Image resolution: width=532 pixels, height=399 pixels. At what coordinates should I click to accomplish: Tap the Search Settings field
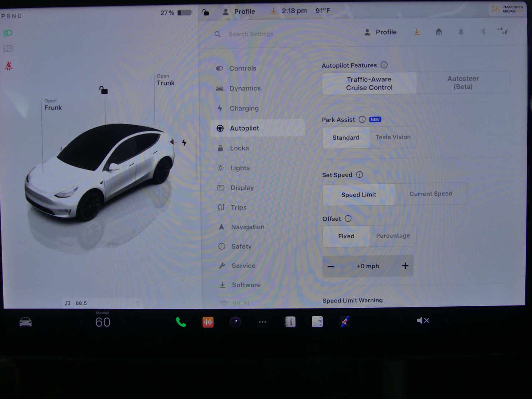(251, 34)
